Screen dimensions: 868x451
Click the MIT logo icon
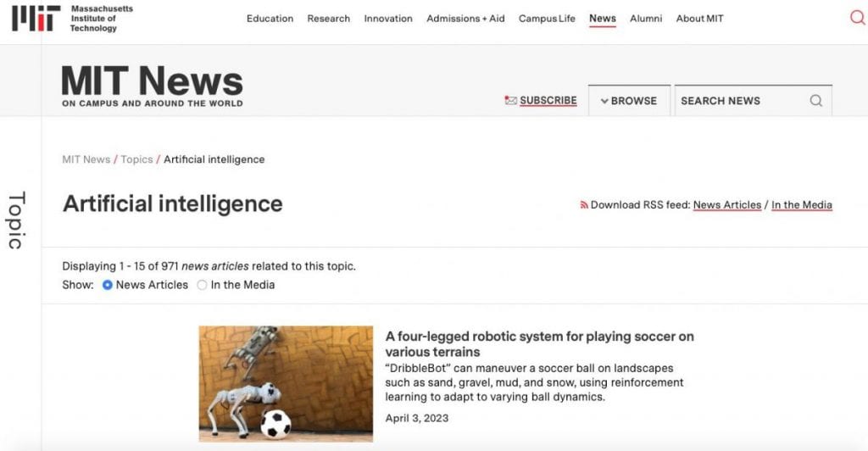pos(36,19)
